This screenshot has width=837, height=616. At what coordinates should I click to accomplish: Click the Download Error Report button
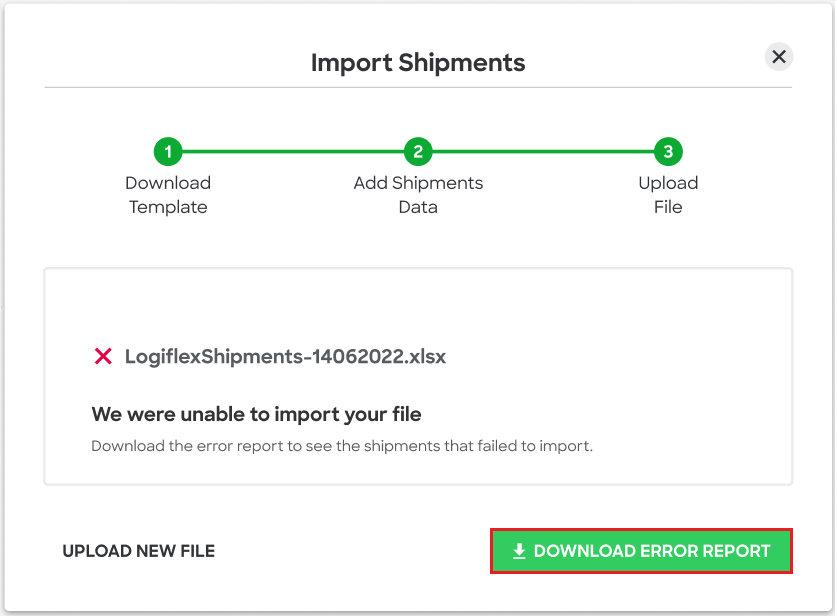coord(641,551)
